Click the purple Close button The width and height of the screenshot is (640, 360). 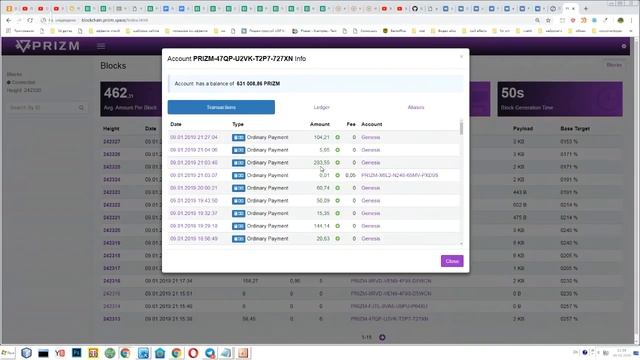452,261
